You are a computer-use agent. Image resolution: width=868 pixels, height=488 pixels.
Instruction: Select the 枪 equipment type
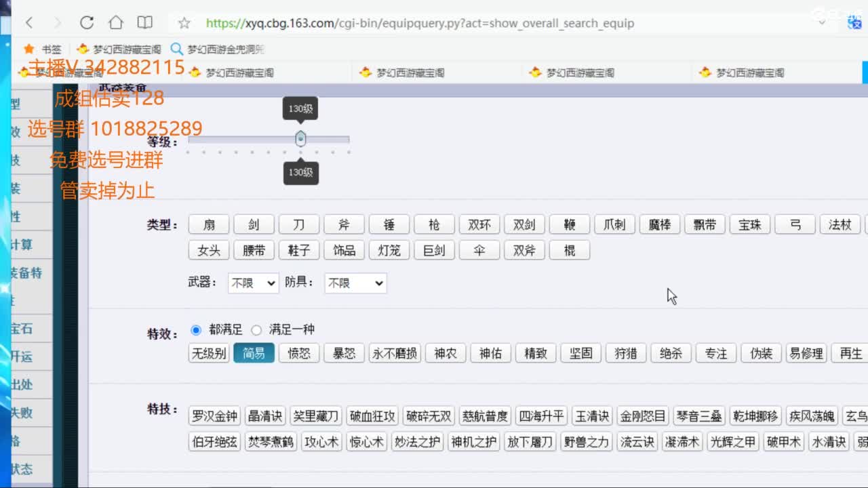[434, 224]
